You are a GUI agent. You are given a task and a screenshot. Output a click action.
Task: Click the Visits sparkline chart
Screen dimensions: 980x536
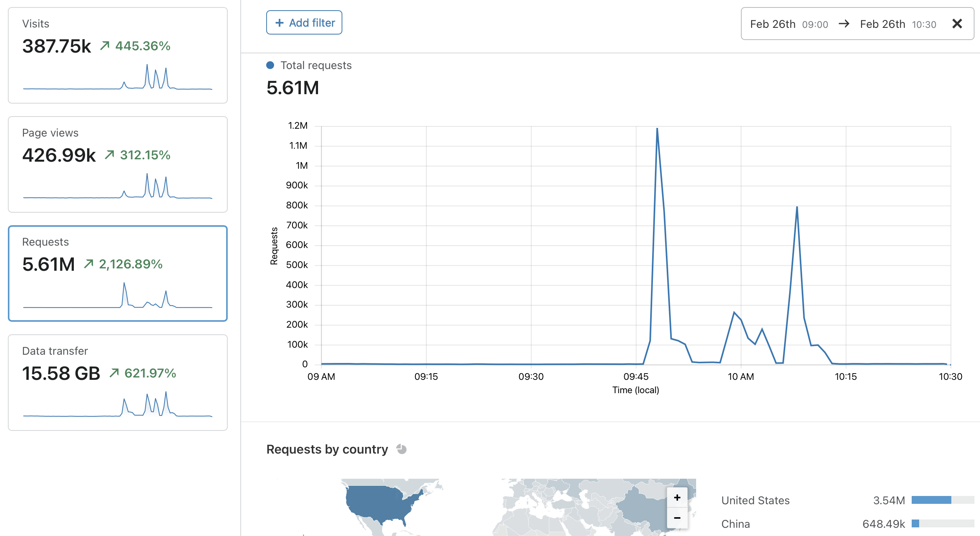click(x=118, y=77)
